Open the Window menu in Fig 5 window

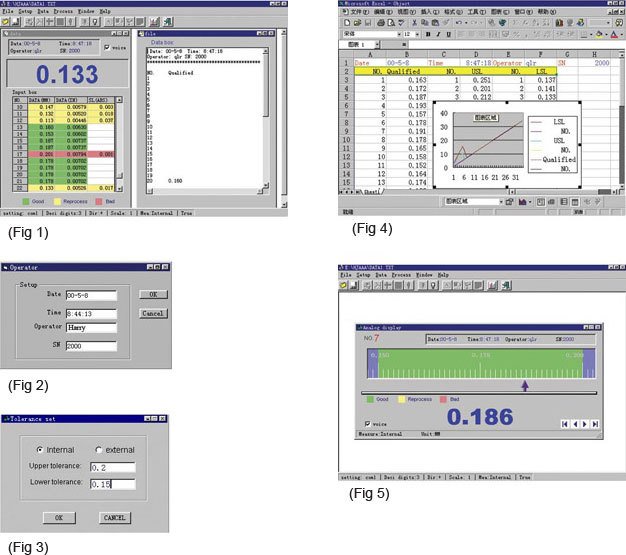click(x=424, y=275)
